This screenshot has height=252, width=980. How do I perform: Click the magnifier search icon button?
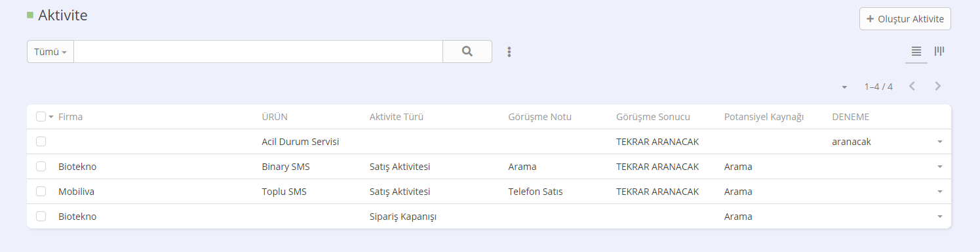point(467,51)
